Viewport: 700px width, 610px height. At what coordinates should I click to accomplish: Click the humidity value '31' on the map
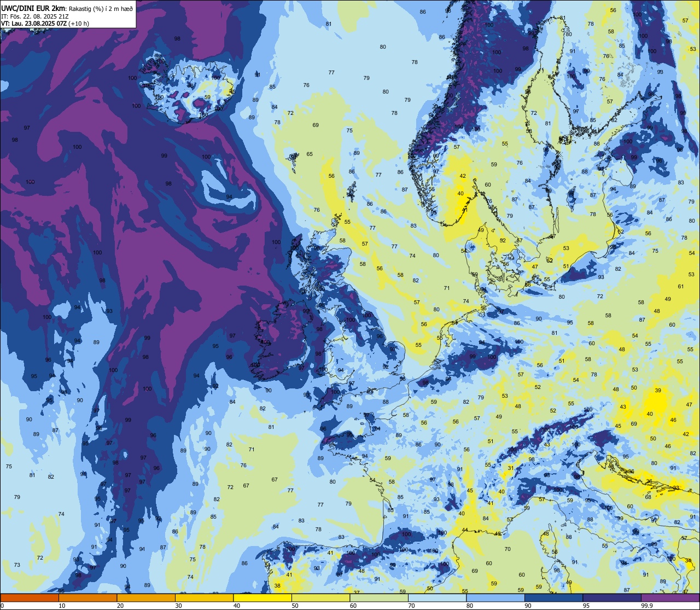510,468
